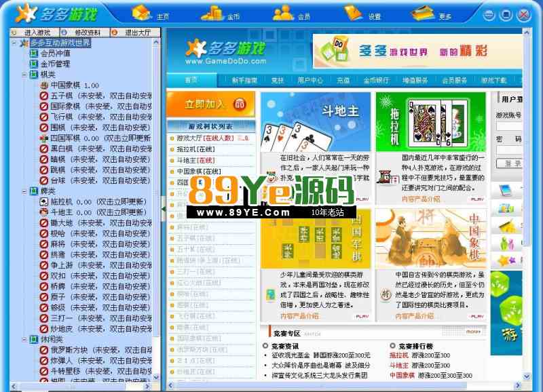The image size is (543, 392).
Task: Select 中国象棋 1.00 icon in tree
Action: tap(44, 85)
